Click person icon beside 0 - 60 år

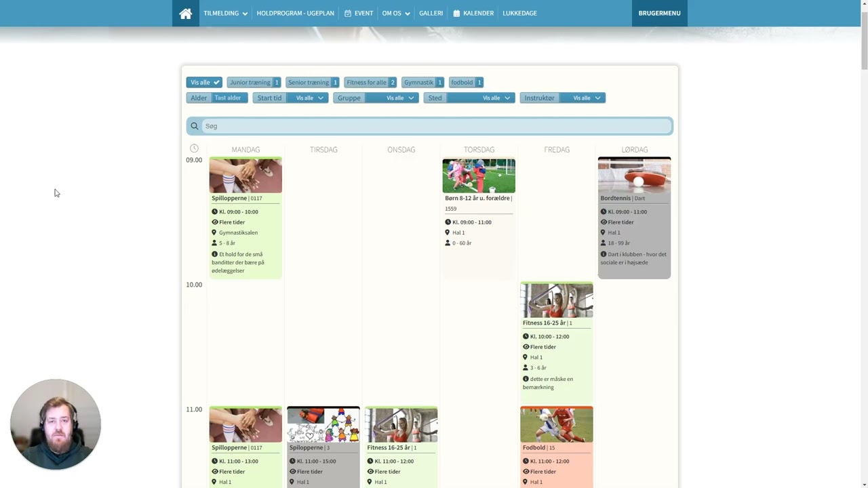click(x=448, y=243)
